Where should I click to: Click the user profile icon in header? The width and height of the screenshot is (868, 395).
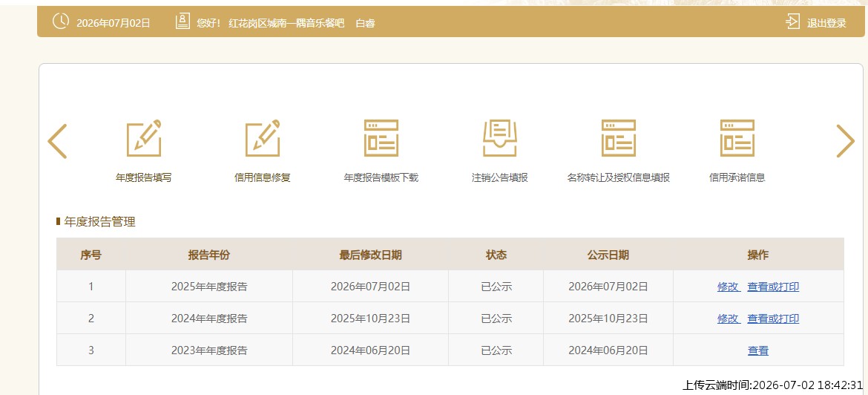183,22
